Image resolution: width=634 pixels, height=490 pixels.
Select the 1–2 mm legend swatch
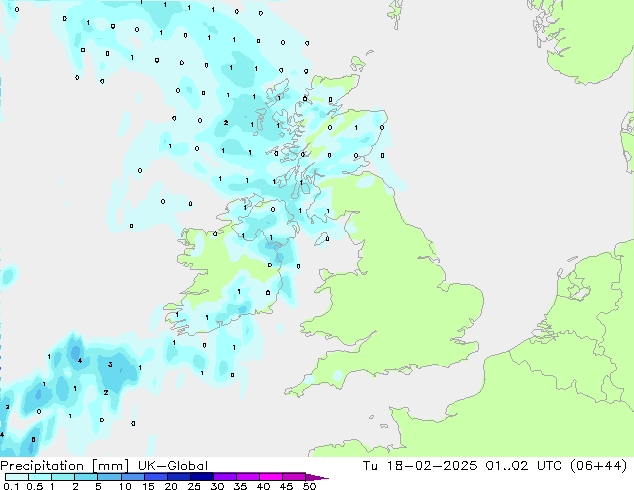(63, 477)
